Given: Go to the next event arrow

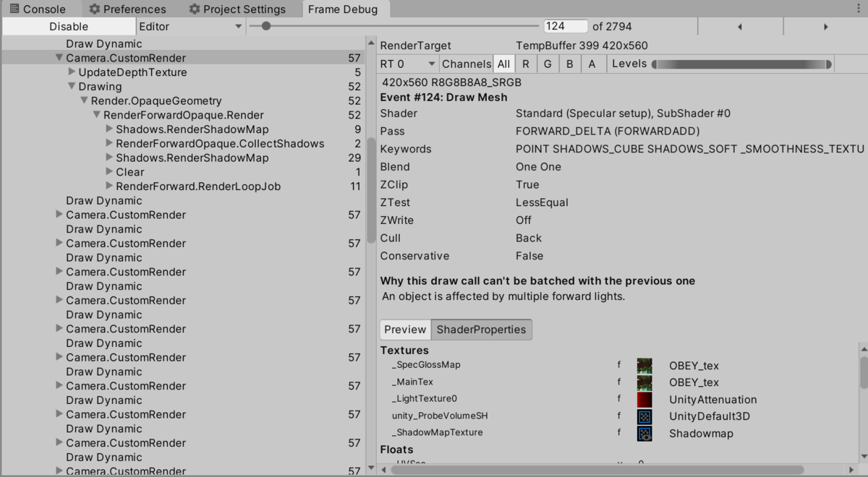Looking at the screenshot, I should click(x=825, y=26).
